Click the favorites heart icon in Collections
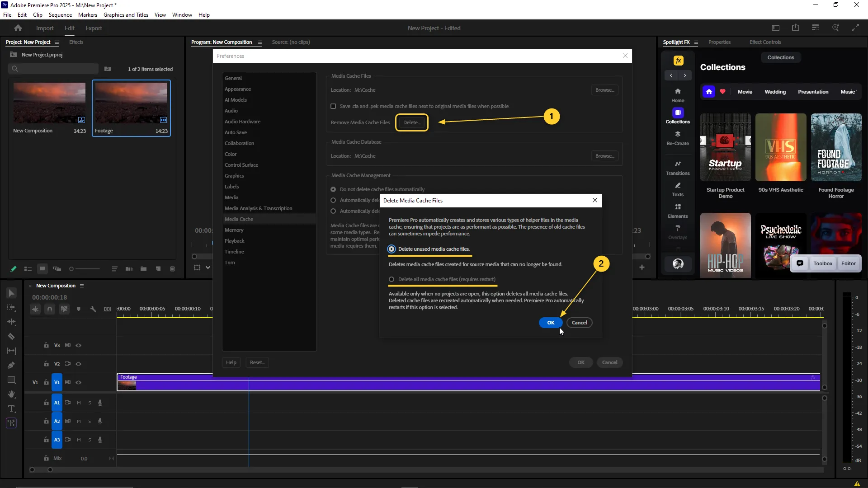Image resolution: width=868 pixels, height=488 pixels. pos(722,92)
